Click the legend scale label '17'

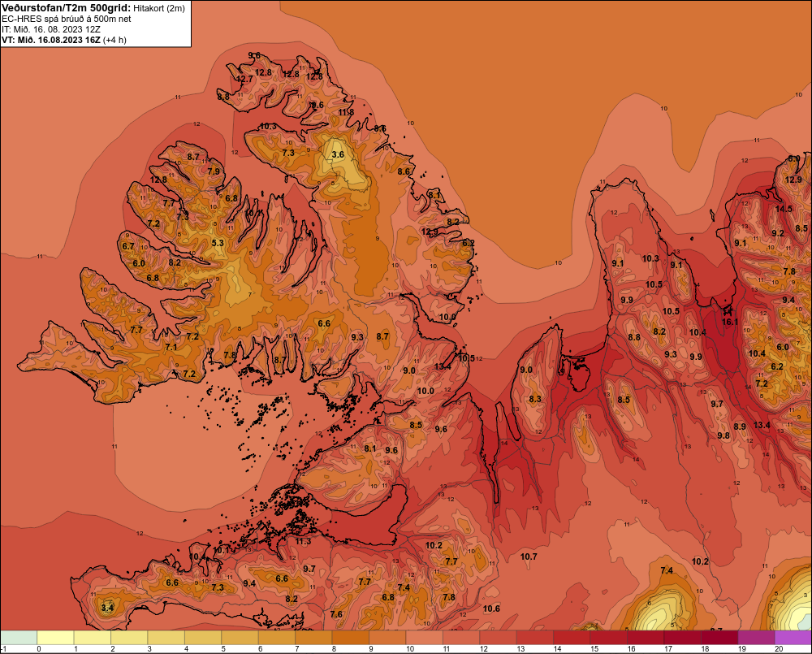668,649
